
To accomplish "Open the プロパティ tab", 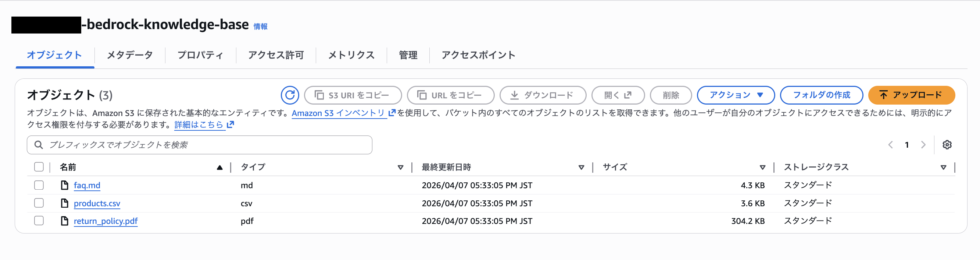I will tap(200, 55).
